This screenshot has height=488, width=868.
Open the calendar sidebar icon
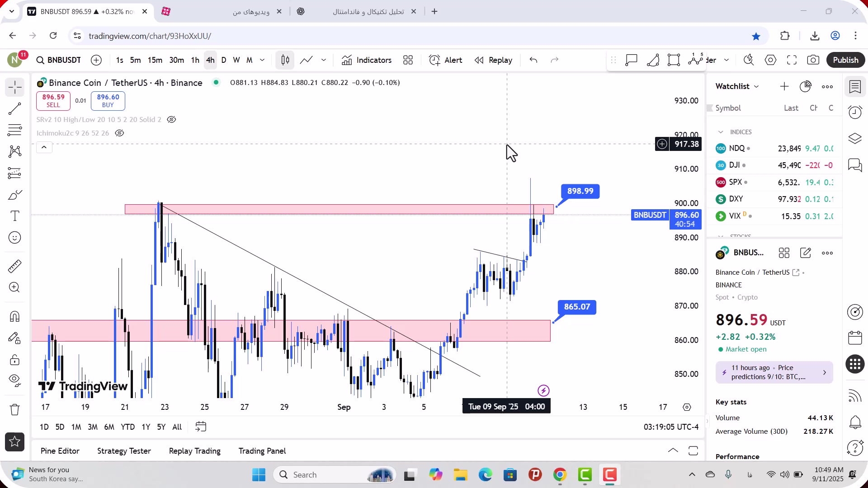click(x=855, y=338)
